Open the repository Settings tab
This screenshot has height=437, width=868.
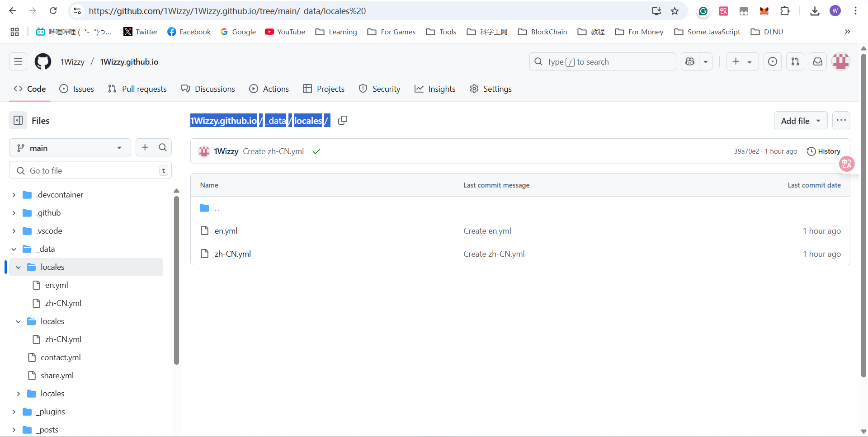(x=491, y=89)
